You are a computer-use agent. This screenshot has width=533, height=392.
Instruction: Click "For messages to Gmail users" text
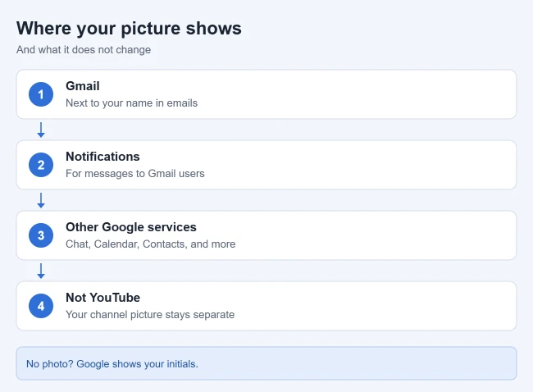tap(135, 173)
